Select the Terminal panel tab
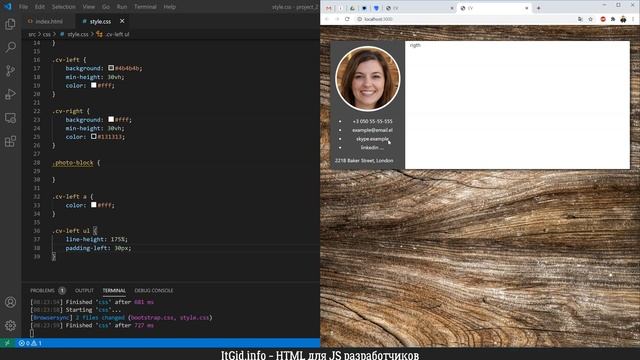 pyautogui.click(x=114, y=290)
